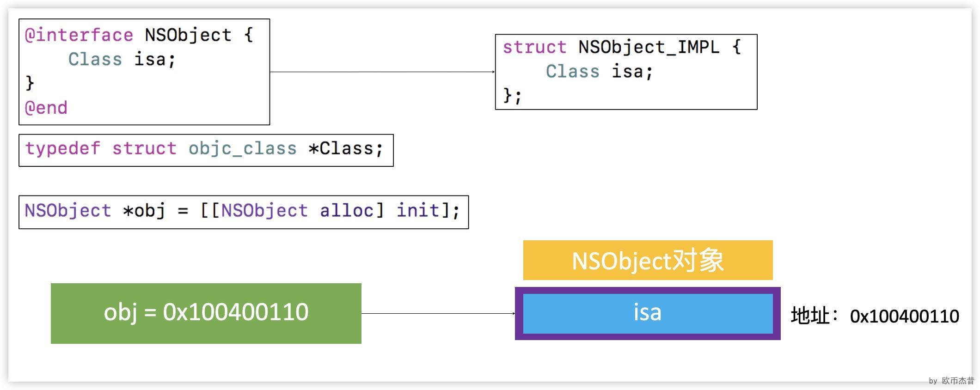Click the struct keyword in the typedef line

[x=144, y=149]
